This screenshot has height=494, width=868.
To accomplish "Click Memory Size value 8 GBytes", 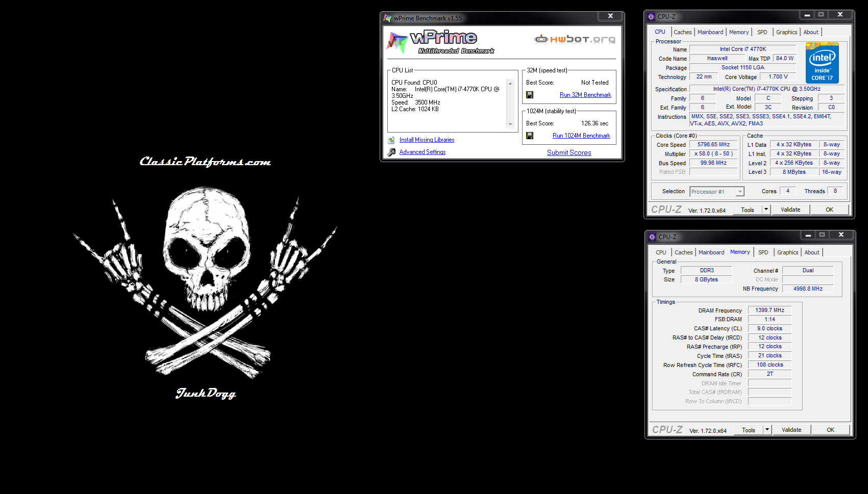I will tap(707, 279).
